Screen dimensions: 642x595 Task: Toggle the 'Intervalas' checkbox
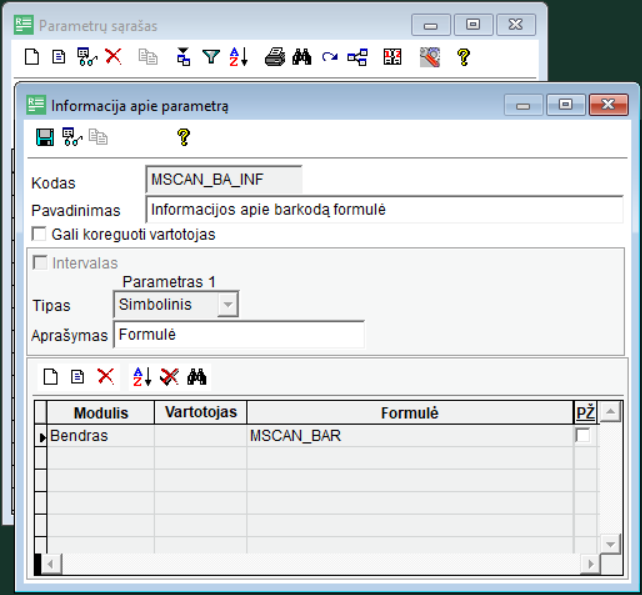coord(40,263)
